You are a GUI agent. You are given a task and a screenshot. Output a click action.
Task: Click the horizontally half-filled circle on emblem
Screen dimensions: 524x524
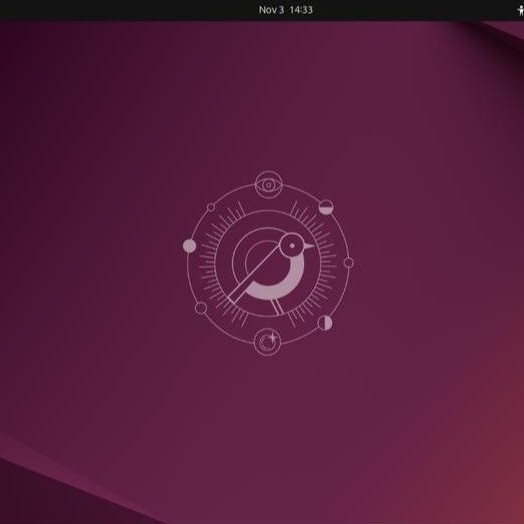point(326,207)
